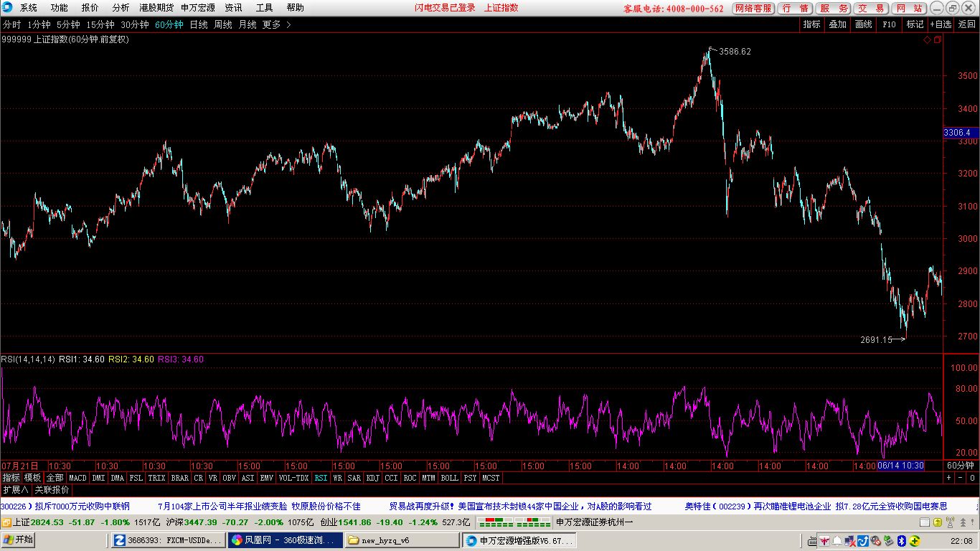The height and width of the screenshot is (551, 980).
Task: Click the 60分钟 label at bottom right
Action: pyautogui.click(x=961, y=466)
